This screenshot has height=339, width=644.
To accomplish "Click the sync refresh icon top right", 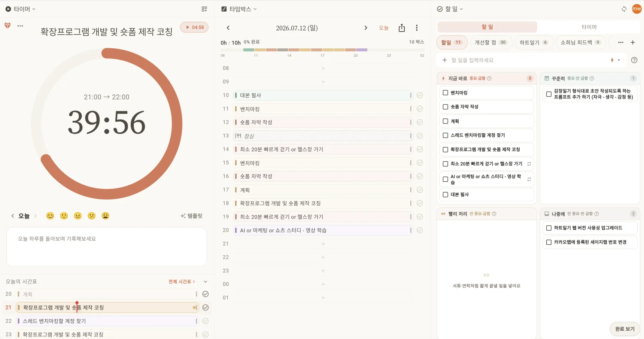I will (624, 9).
